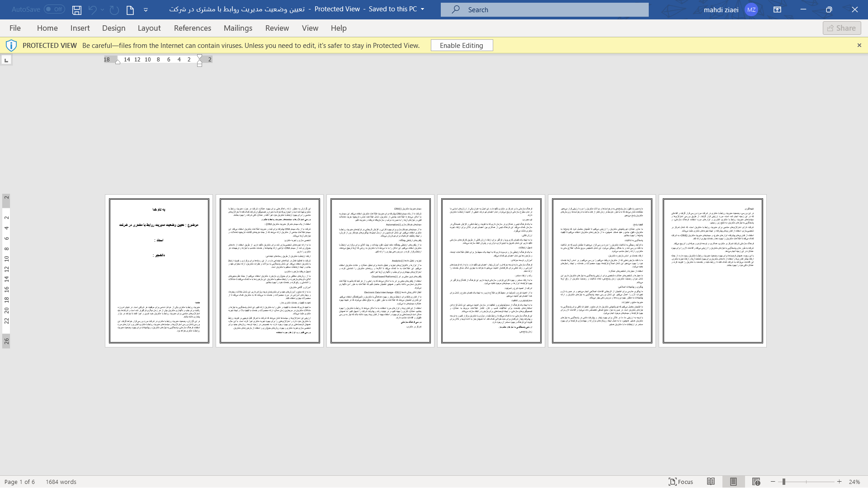
Task: Toggle the AutoSave switch
Action: pyautogui.click(x=54, y=9)
